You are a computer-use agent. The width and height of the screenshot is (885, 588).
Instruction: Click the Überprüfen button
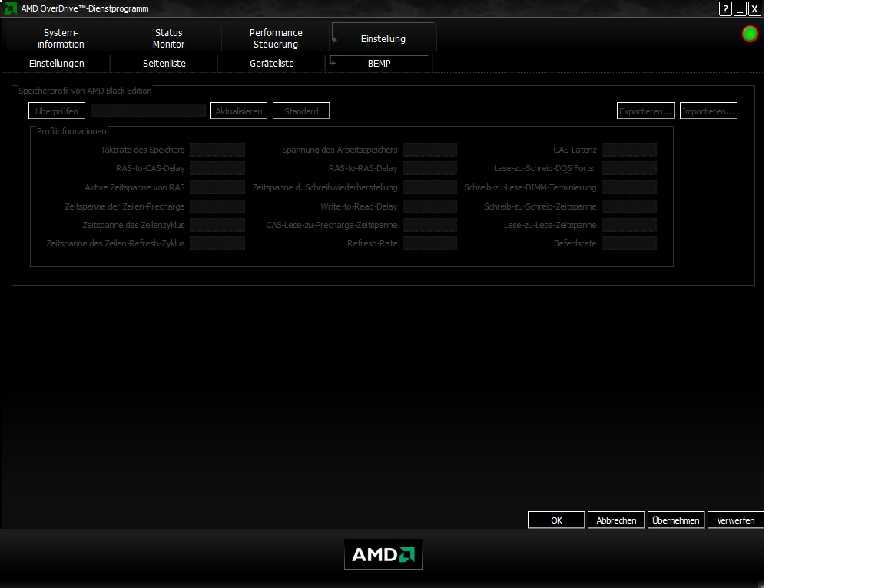pyautogui.click(x=57, y=111)
